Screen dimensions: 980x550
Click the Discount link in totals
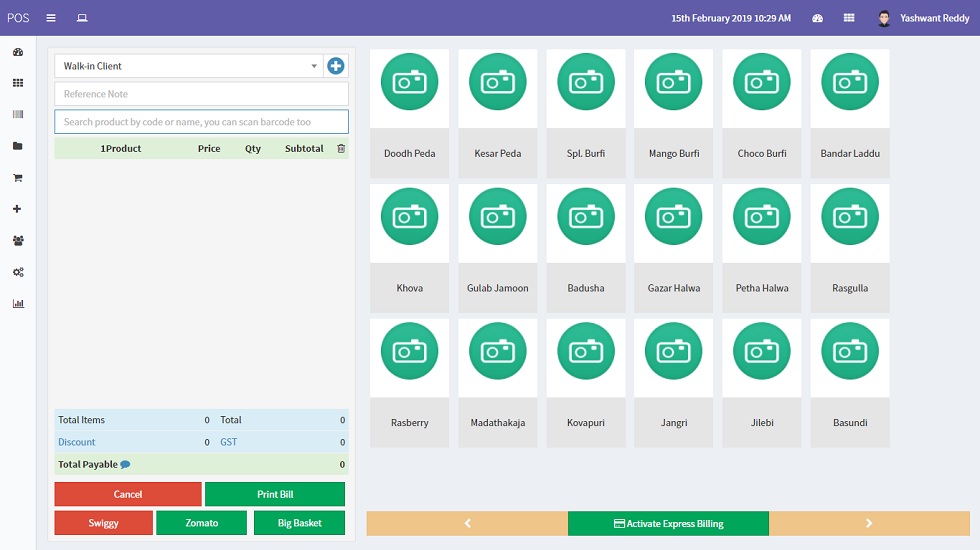click(77, 442)
